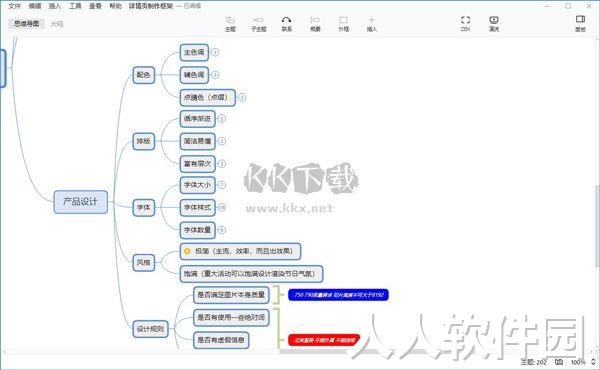Open the 插入 (Insert) plus toolbar icon

tap(372, 24)
